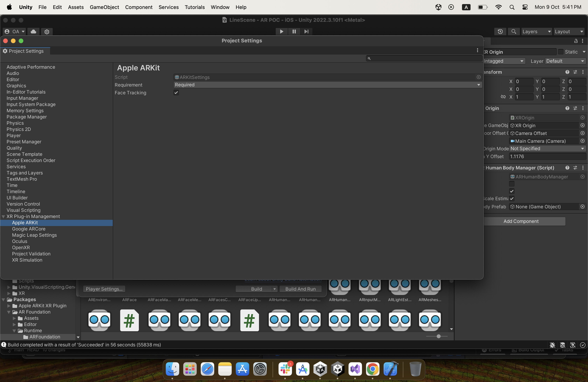This screenshot has width=588, height=382.
Task: Open Visual Studio from the Dock
Action: pyautogui.click(x=355, y=369)
